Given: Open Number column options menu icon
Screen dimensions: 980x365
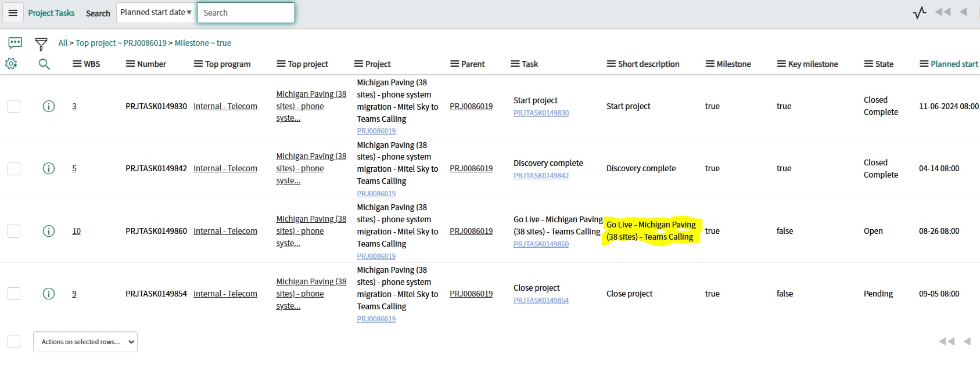Looking at the screenshot, I should pyautogui.click(x=130, y=64).
